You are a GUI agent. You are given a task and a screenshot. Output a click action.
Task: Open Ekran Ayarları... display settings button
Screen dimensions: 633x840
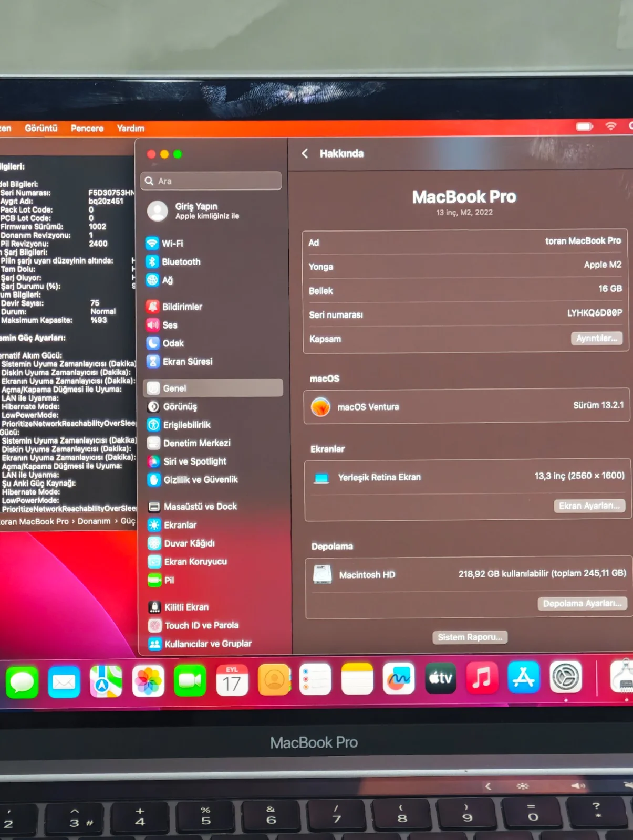(x=589, y=506)
